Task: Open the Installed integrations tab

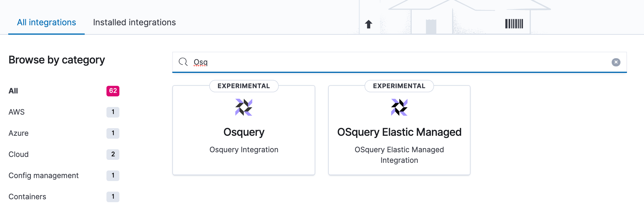Action: (x=134, y=22)
